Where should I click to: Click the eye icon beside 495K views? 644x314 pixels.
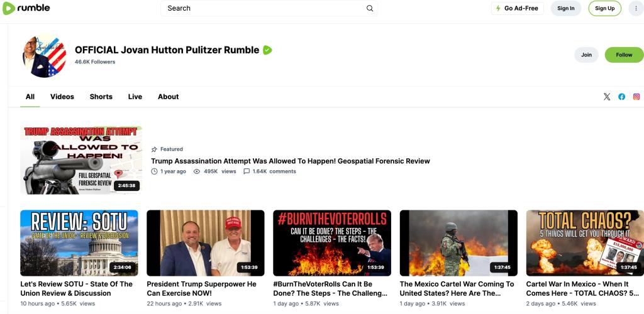pos(197,171)
